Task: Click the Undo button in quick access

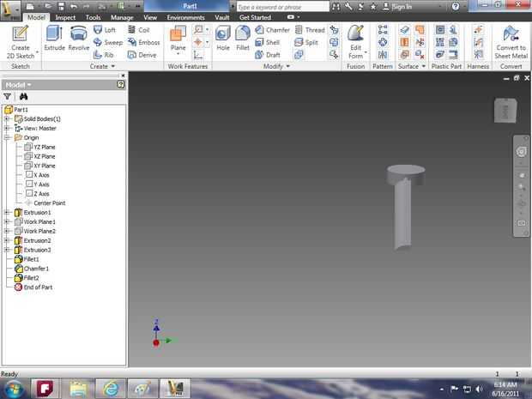Action: coord(73,7)
